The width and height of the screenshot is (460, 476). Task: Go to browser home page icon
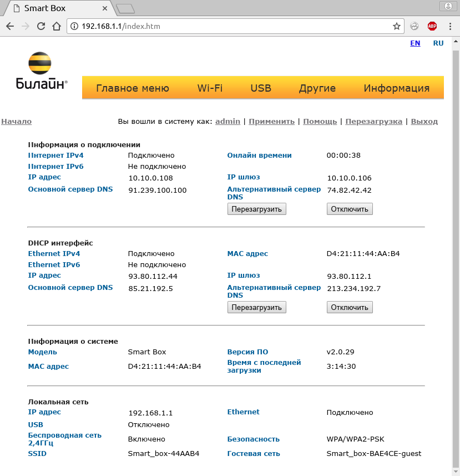click(57, 27)
